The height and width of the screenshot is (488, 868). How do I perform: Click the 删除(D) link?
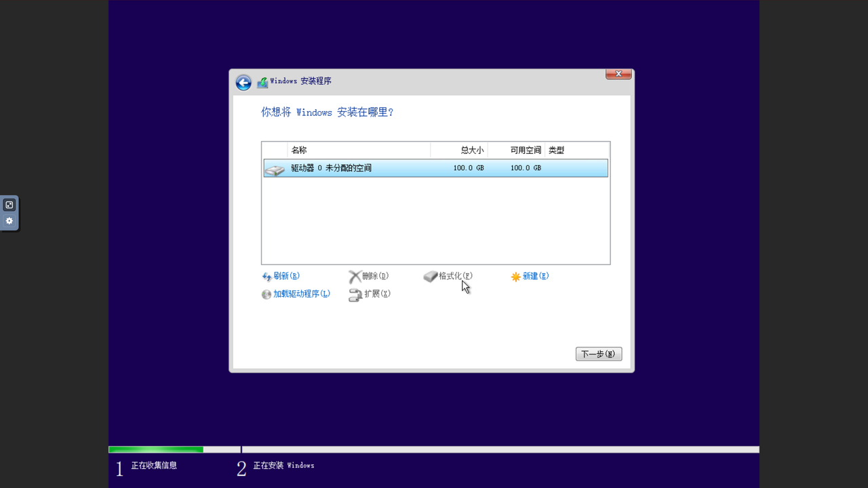[375, 276]
